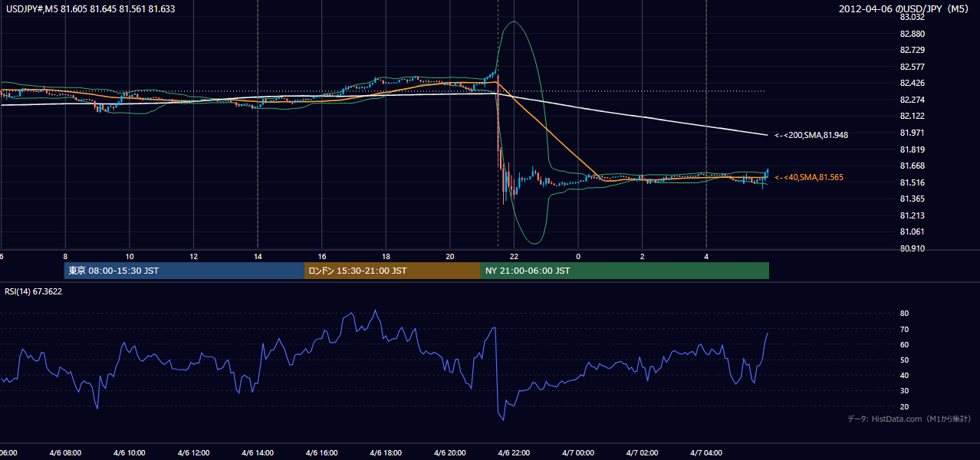
Task: Click the 4/6 08:00 time label
Action: 65,453
